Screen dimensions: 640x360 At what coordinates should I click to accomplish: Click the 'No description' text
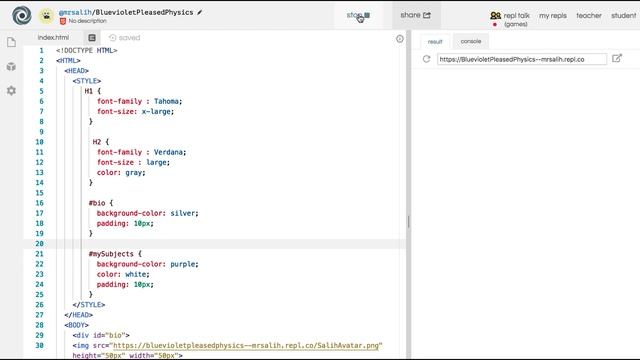[87, 21]
